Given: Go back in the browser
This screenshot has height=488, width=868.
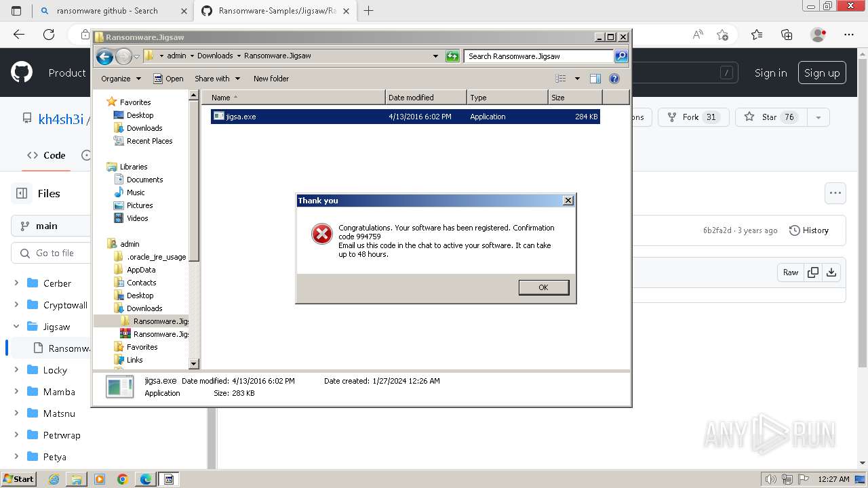Looking at the screenshot, I should (19, 35).
